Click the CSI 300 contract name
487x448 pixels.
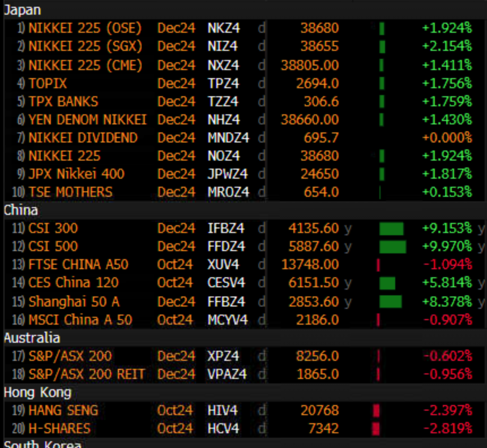point(53,229)
